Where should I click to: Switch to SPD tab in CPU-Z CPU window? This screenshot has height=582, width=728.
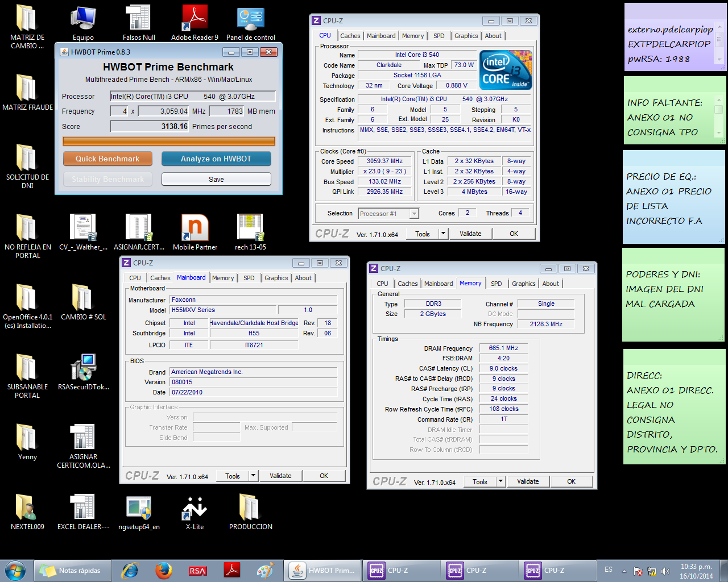tap(439, 36)
